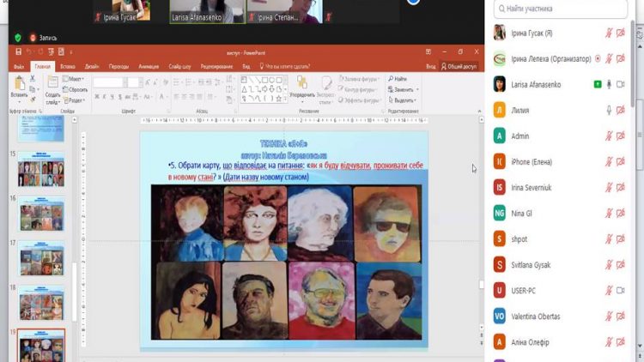Select slide 17 thumbnail
Screen dimensions: 644x362
pyautogui.click(x=41, y=258)
